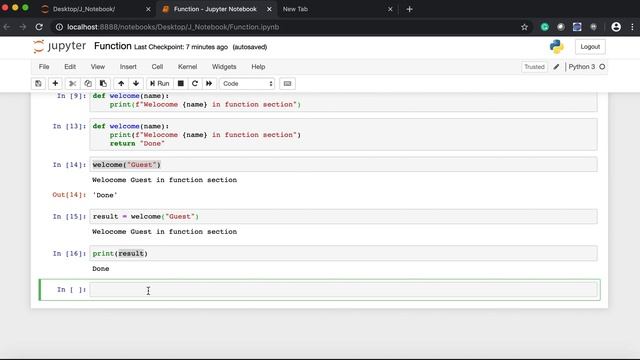640x360 pixels.
Task: Paste cells below icon
Action: coord(103,83)
